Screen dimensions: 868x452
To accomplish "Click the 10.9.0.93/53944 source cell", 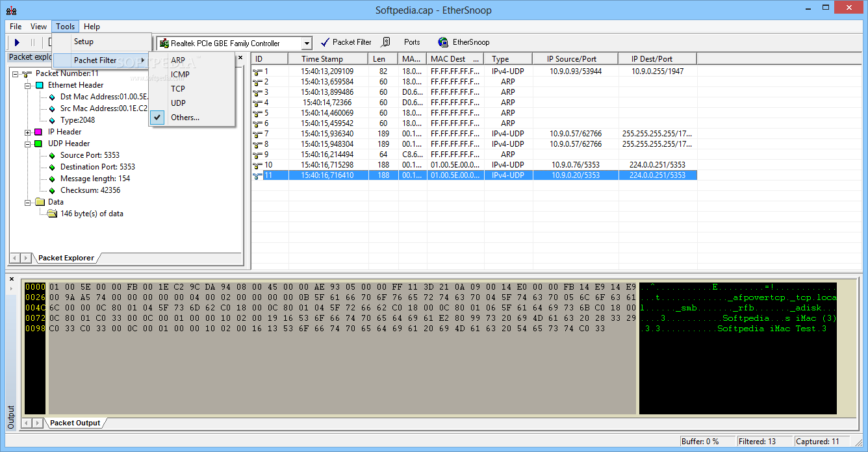I will [x=575, y=71].
